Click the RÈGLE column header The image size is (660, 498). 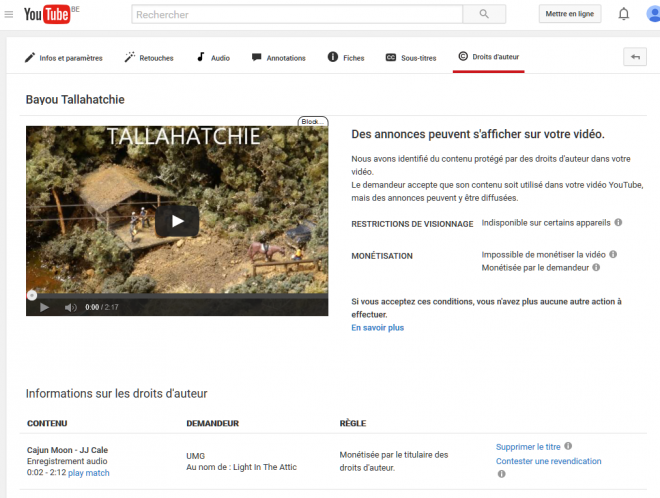[x=353, y=423]
